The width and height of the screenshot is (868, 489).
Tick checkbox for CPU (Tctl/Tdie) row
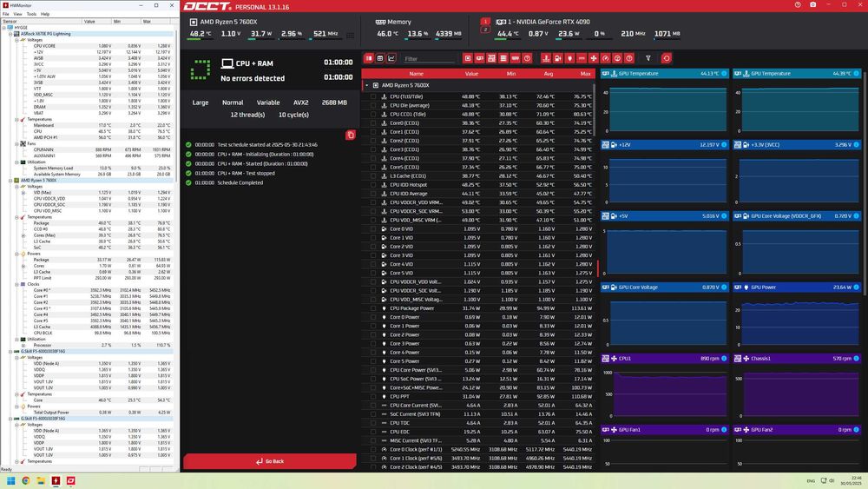tap(373, 96)
